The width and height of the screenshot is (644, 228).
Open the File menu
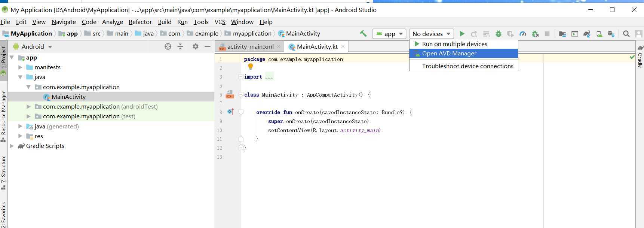[5, 22]
